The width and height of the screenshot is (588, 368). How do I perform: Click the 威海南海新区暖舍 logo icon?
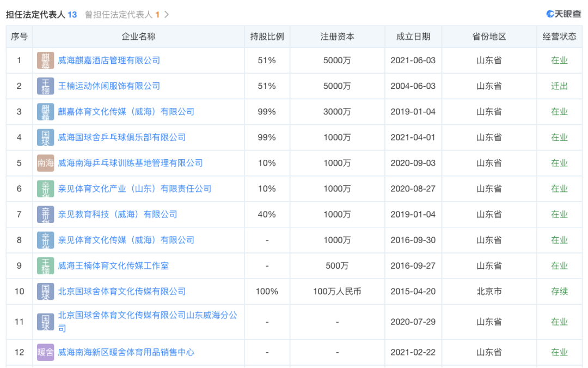point(45,352)
